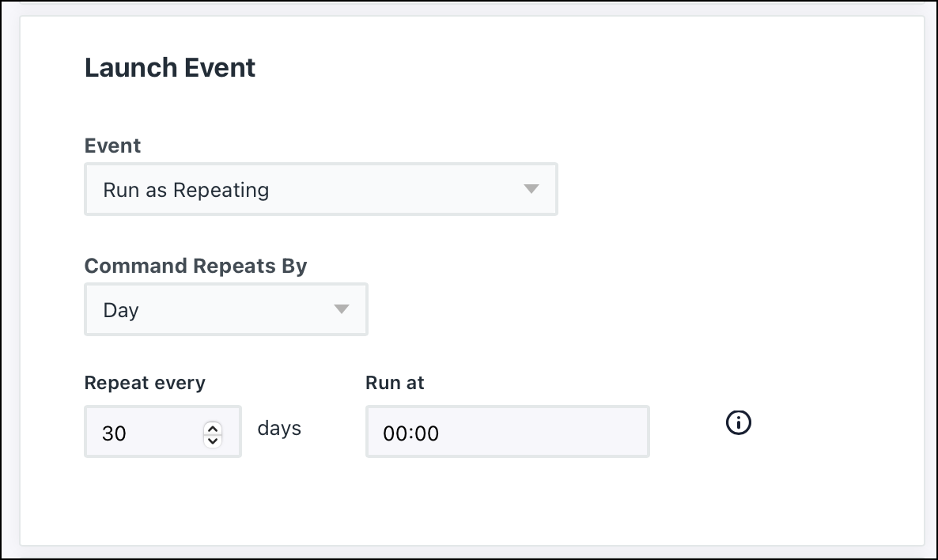The width and height of the screenshot is (938, 560).
Task: Click the Command Repeats By label
Action: click(x=195, y=266)
